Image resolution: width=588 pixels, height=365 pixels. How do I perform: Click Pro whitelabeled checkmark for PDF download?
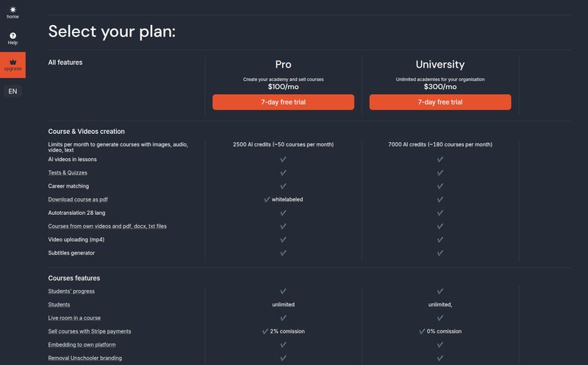click(267, 199)
